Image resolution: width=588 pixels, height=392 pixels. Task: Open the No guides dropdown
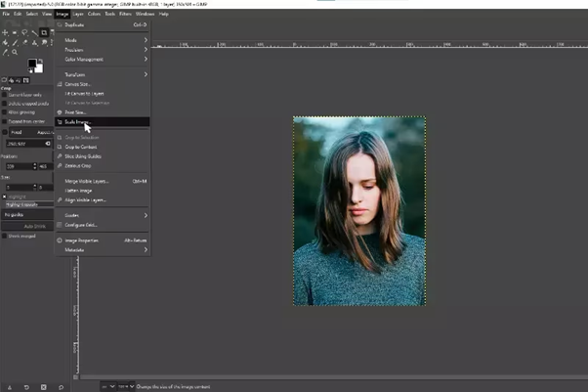click(27, 215)
